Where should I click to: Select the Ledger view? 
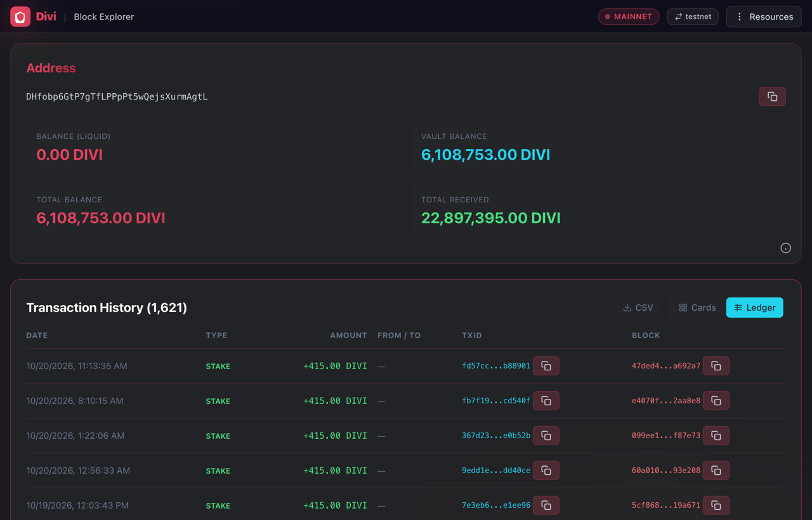pyautogui.click(x=755, y=308)
